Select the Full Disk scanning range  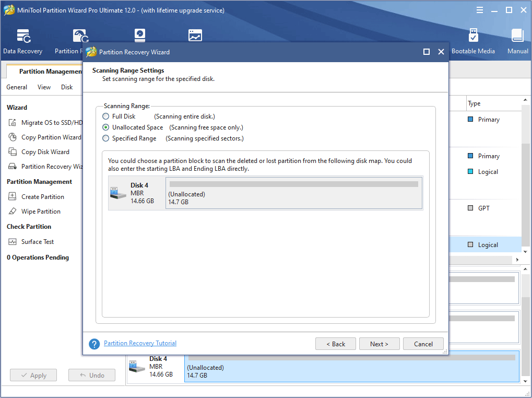pyautogui.click(x=106, y=116)
